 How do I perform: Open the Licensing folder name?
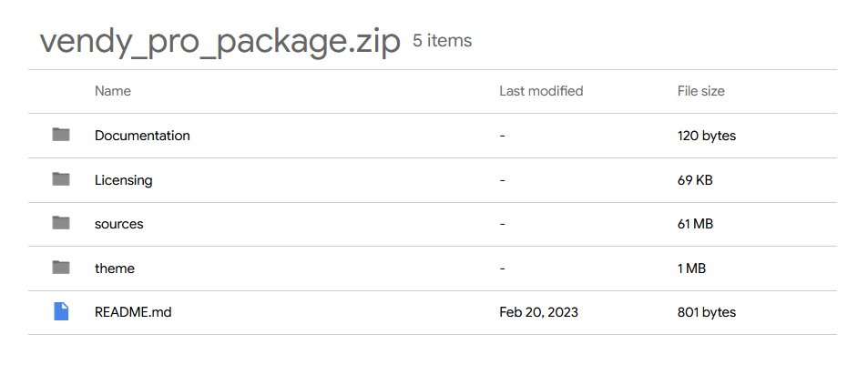pos(124,180)
